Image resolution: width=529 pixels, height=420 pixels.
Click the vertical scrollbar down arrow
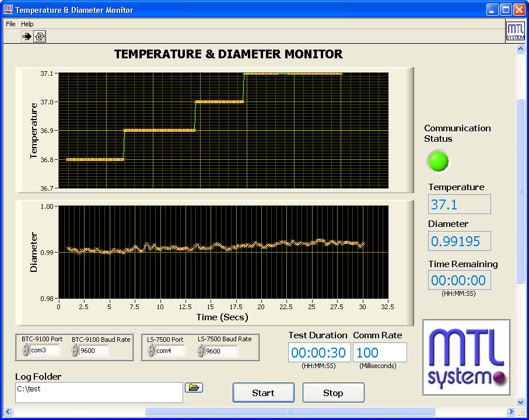pos(520,402)
